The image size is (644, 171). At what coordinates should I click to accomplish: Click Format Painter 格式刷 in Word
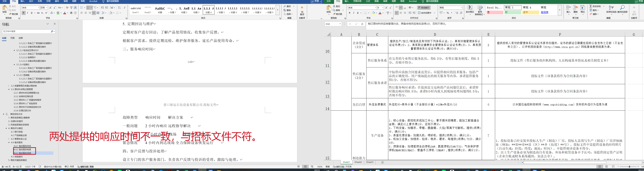(14, 14)
